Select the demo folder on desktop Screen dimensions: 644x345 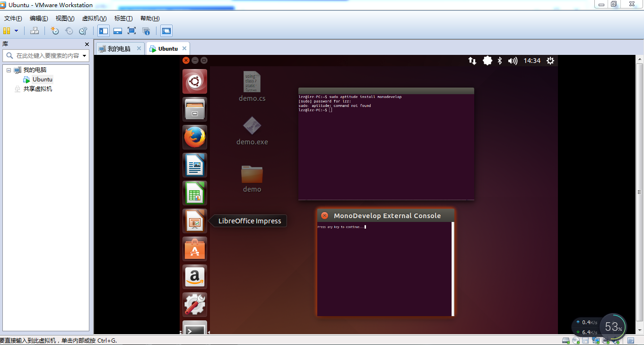tap(252, 179)
